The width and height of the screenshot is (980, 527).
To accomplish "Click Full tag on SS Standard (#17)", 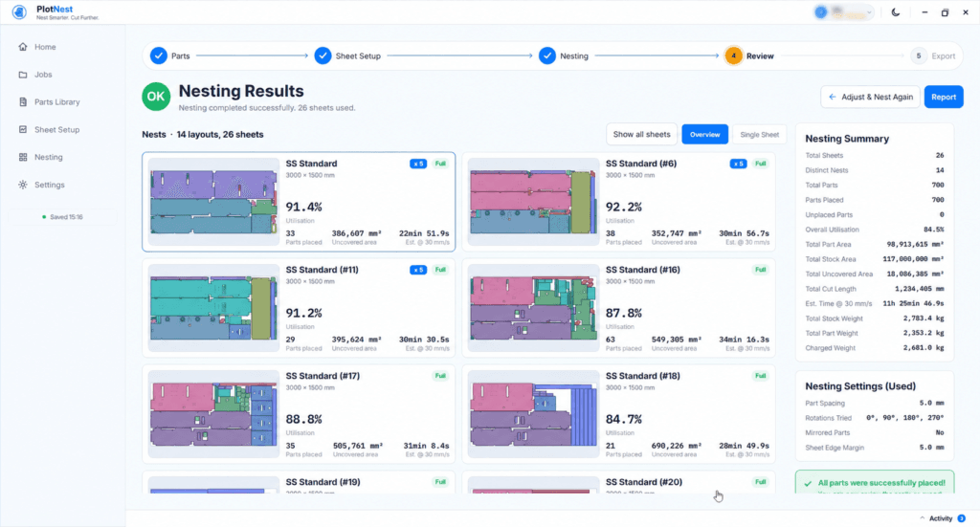I will click(440, 376).
